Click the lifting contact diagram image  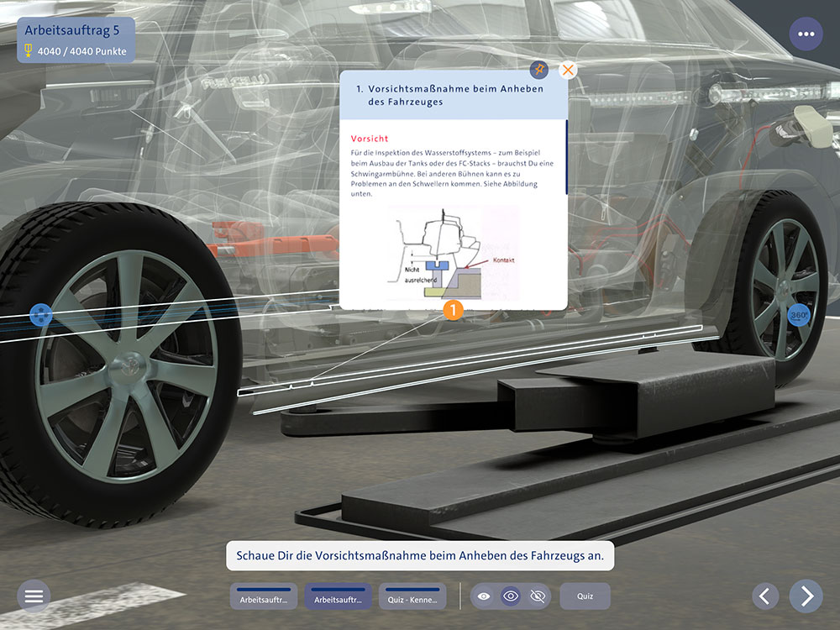(x=454, y=254)
